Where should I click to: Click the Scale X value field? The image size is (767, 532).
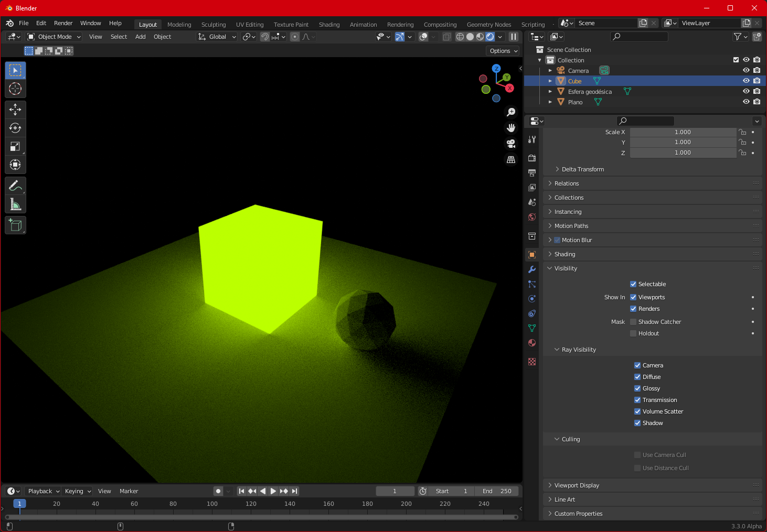(683, 132)
